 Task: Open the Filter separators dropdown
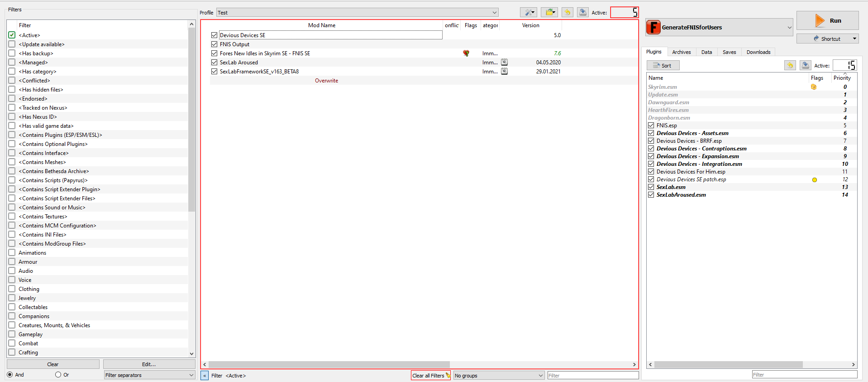pos(149,375)
